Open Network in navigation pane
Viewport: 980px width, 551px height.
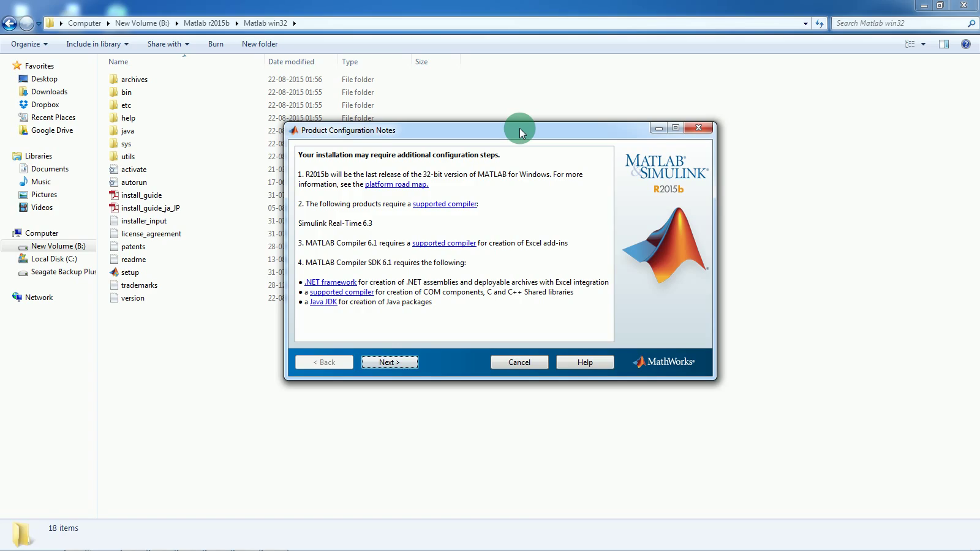(39, 298)
